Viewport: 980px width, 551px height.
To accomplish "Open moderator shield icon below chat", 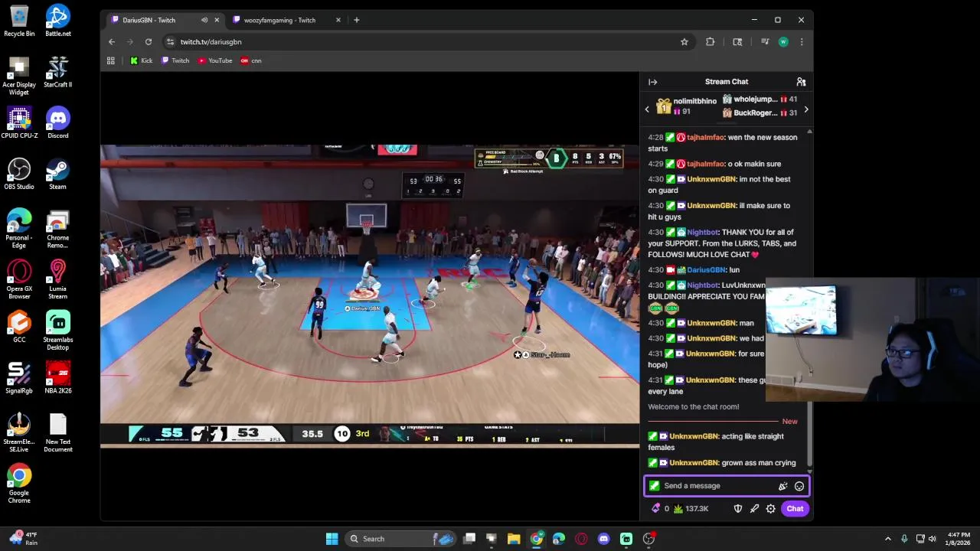I will pos(738,509).
